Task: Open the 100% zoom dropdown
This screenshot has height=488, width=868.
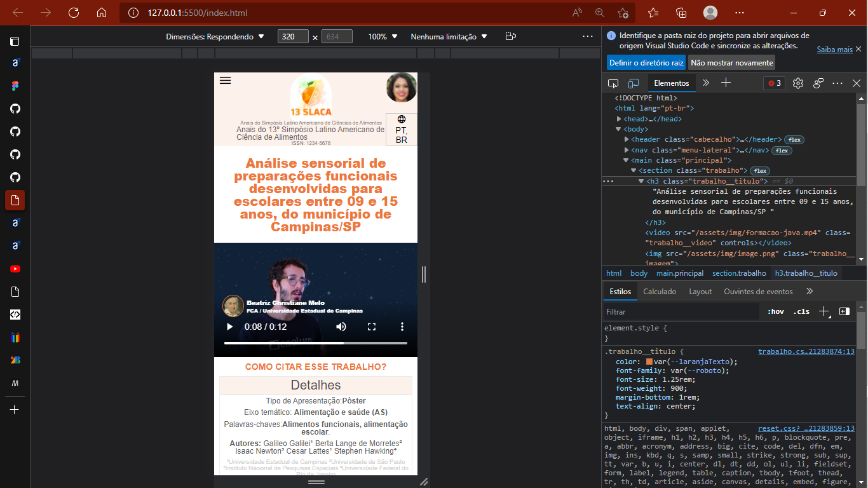Action: tap(383, 37)
